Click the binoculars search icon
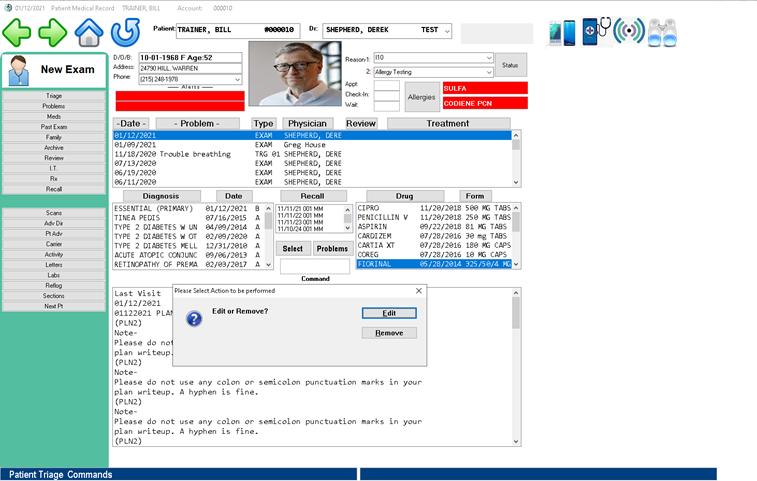Screen dimensions: 757x481 (x=663, y=32)
